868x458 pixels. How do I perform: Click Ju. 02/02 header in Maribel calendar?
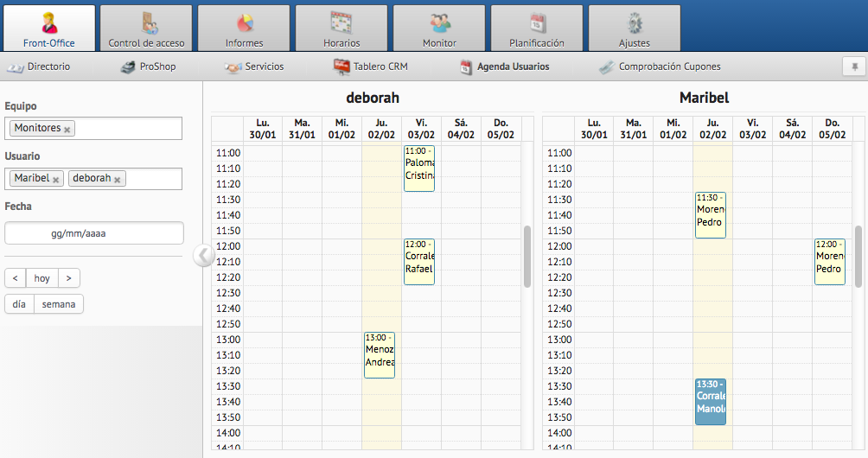(713, 129)
